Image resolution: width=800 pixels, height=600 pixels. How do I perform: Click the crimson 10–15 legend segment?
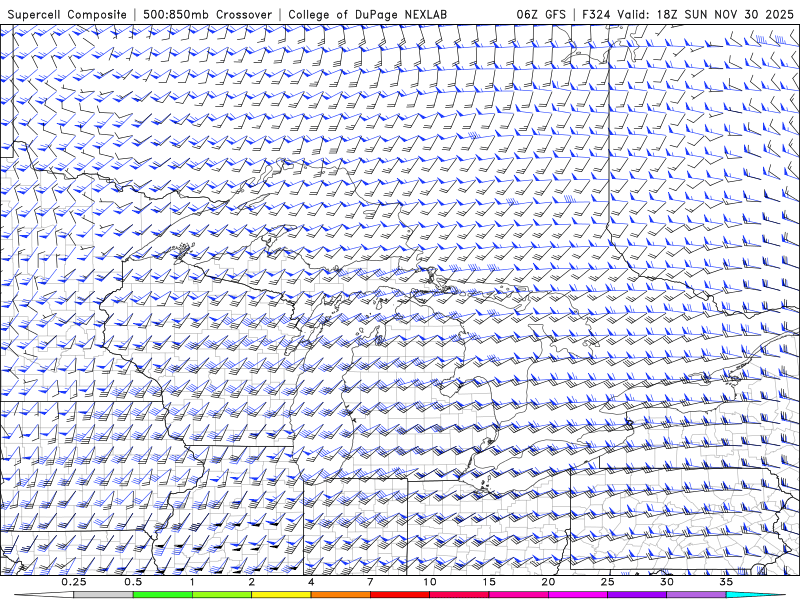click(459, 595)
